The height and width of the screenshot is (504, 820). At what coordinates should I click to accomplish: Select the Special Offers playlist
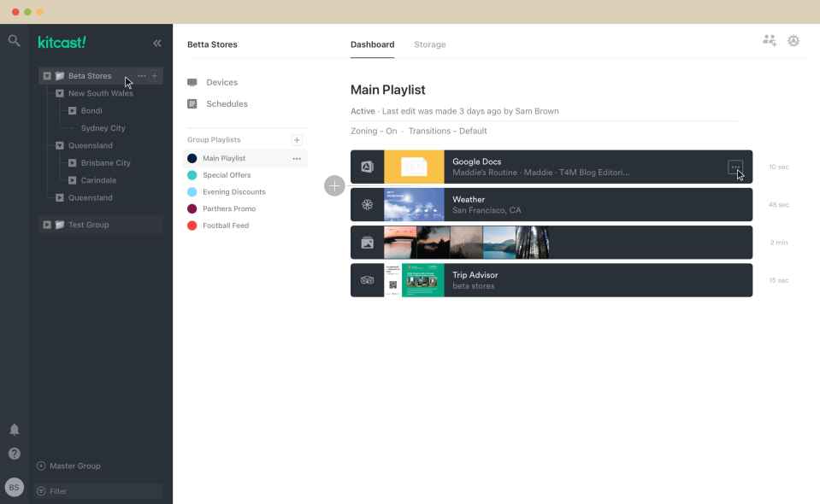point(227,175)
